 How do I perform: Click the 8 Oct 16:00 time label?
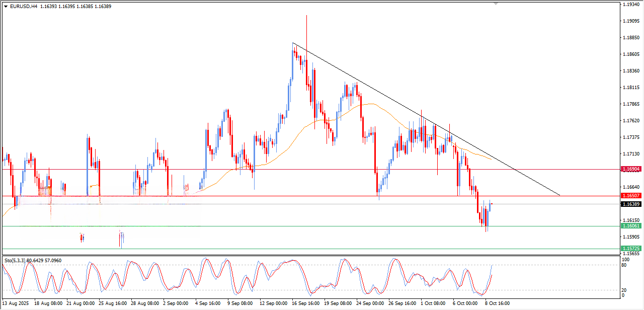[x=496, y=303]
